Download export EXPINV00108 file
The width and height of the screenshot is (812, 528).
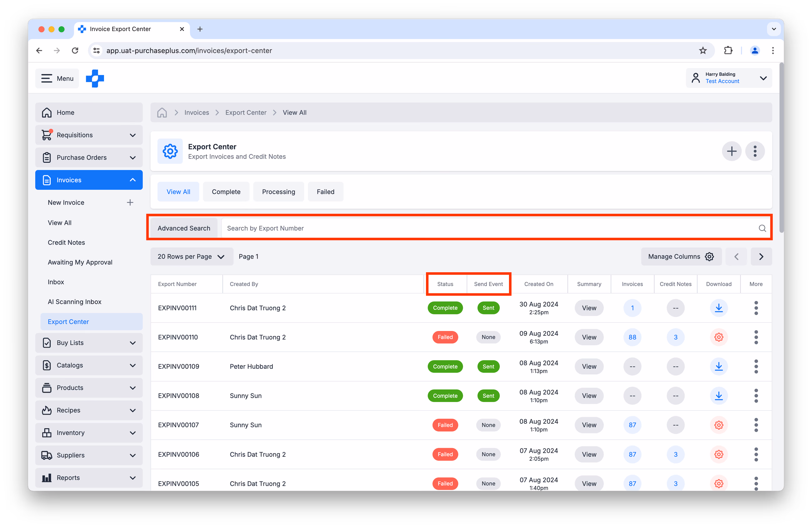click(719, 396)
